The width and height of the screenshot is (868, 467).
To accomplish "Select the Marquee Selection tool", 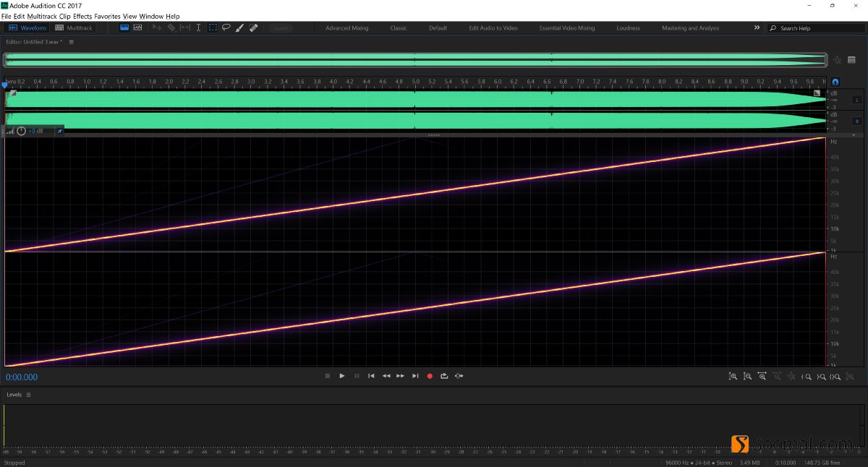I will 213,28.
